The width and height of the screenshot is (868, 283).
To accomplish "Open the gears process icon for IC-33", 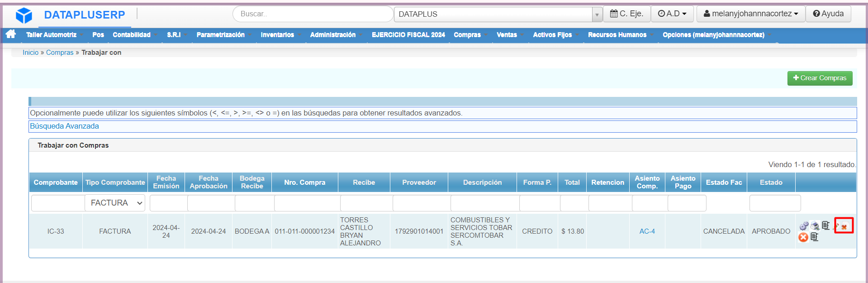I will coord(804,225).
